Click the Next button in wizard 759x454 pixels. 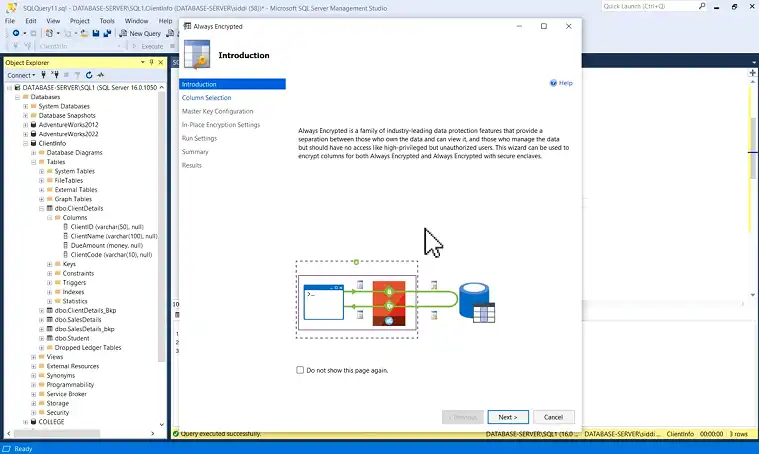point(508,417)
